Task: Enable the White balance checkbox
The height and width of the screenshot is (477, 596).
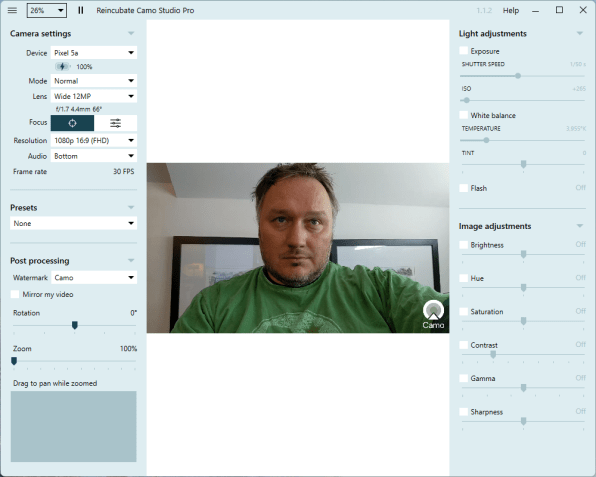Action: [x=463, y=115]
